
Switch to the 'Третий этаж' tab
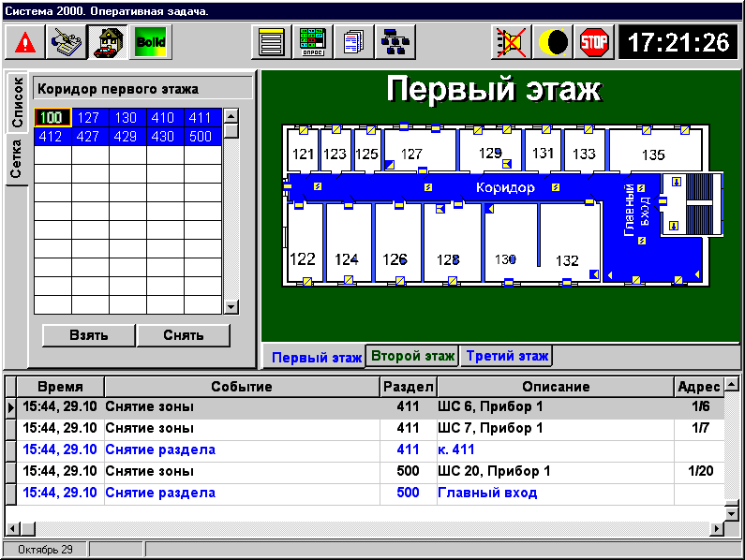[x=506, y=356]
